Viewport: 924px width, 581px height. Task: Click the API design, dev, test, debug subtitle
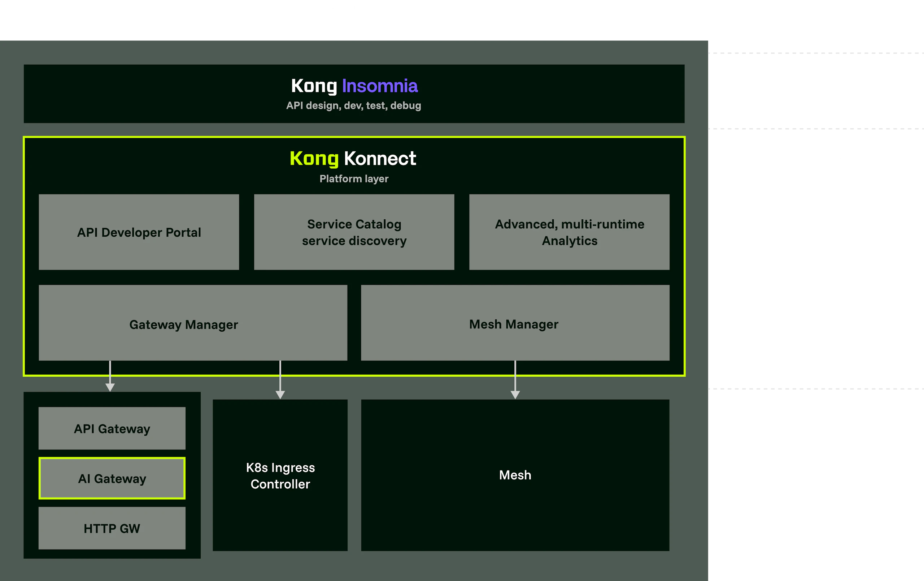[353, 106]
